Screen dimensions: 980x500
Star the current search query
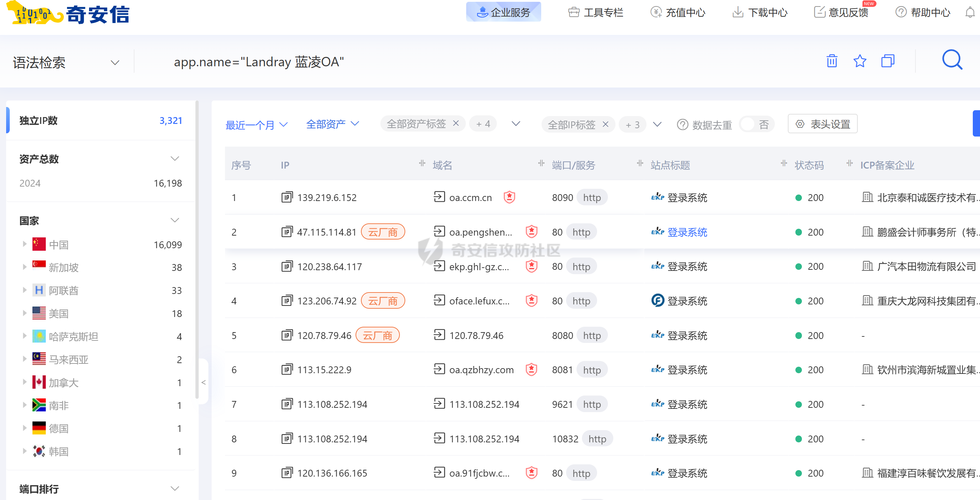(x=860, y=61)
